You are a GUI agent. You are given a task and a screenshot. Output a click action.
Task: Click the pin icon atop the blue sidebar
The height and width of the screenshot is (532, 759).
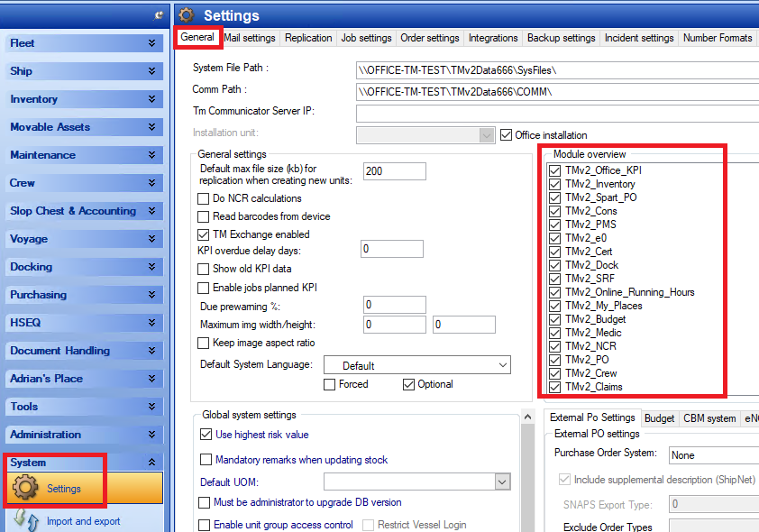coord(159,14)
